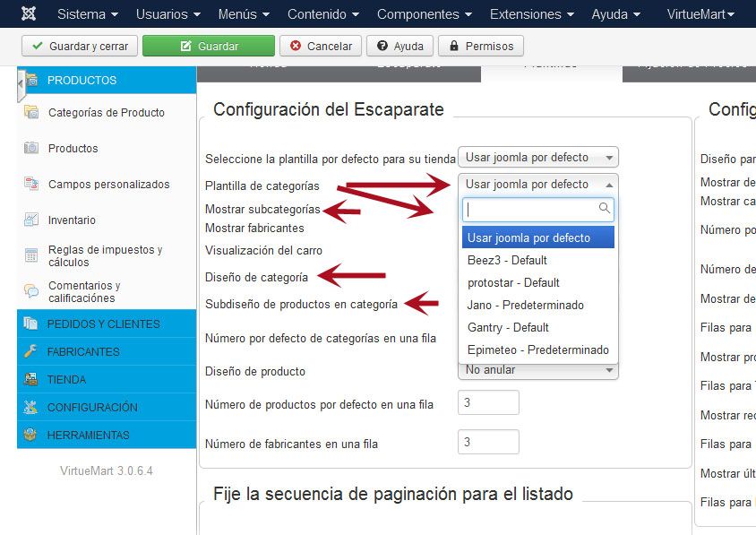Click the padlock Permisos icon
756x535 pixels.
[x=454, y=46]
